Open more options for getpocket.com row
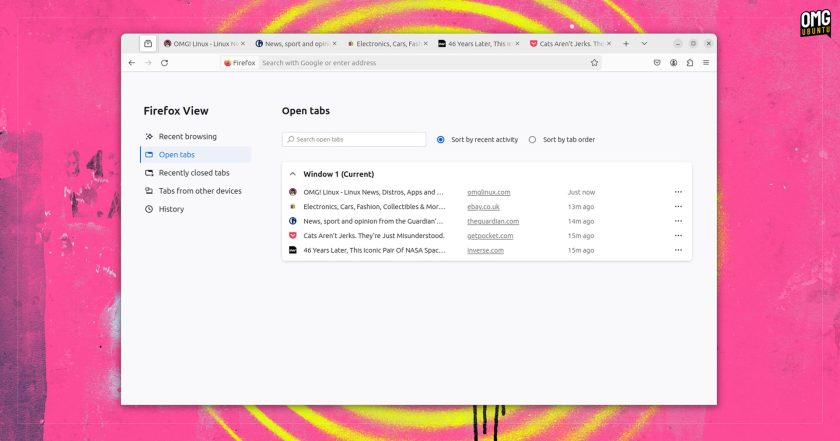Viewport: 840px width, 441px height. point(678,235)
